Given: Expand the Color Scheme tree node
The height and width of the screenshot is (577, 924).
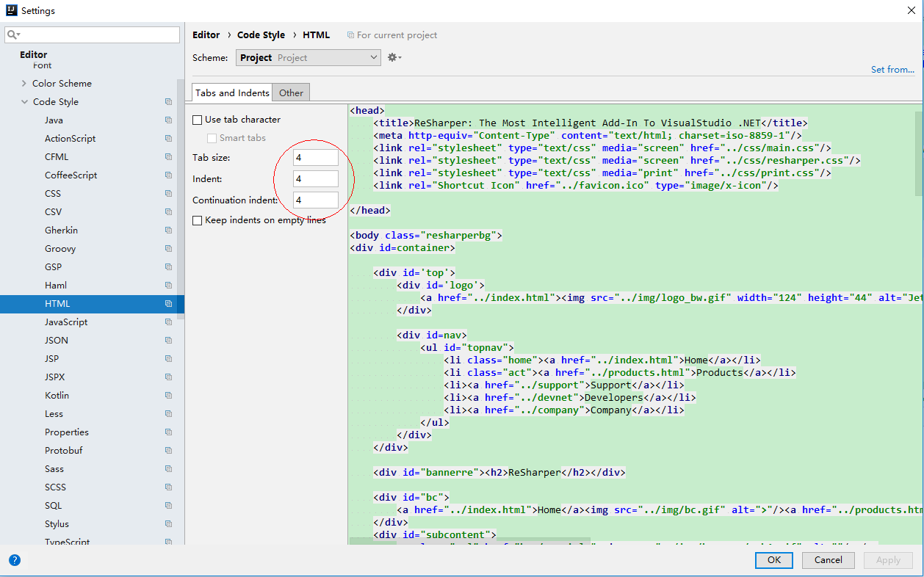Looking at the screenshot, I should (x=24, y=84).
